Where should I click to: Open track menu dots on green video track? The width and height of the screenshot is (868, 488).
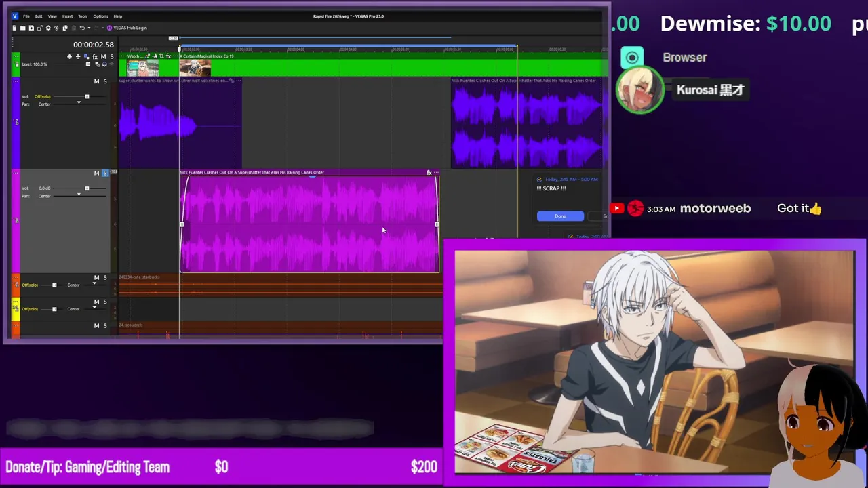(x=16, y=56)
